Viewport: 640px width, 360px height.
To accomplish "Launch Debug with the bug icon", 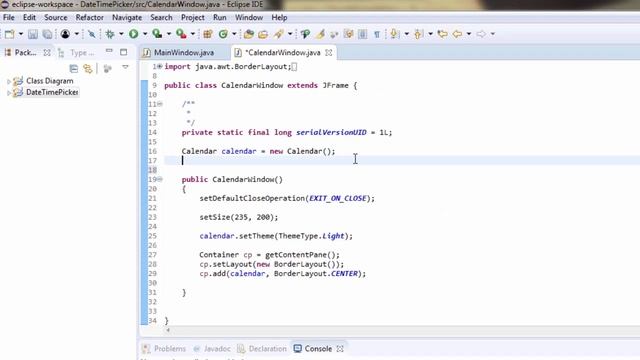I will click(110, 34).
